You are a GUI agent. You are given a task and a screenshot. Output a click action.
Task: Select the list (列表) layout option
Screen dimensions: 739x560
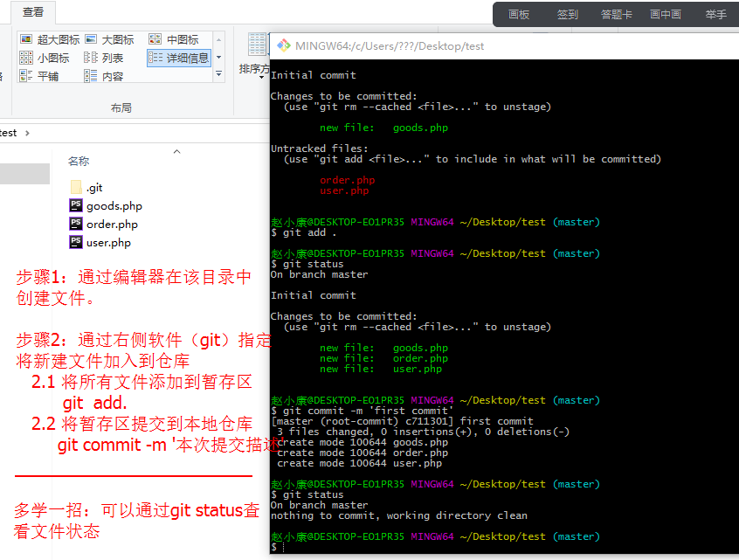tap(104, 58)
